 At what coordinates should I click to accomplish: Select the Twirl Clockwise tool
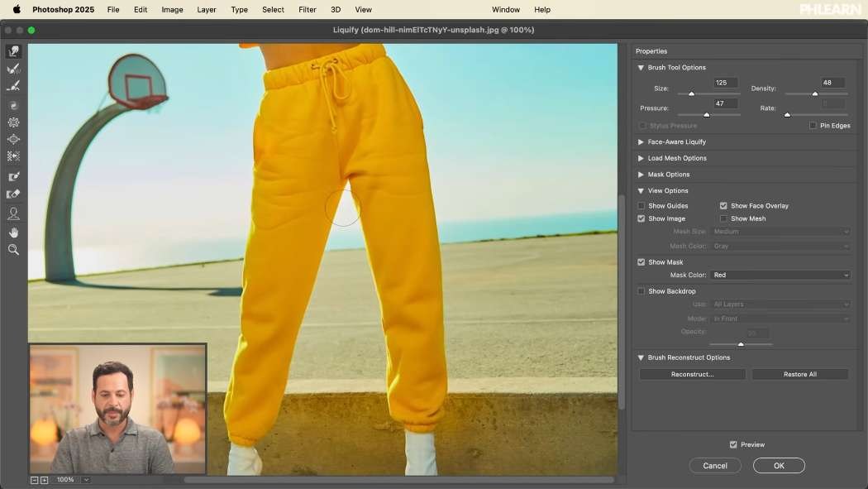click(x=13, y=105)
